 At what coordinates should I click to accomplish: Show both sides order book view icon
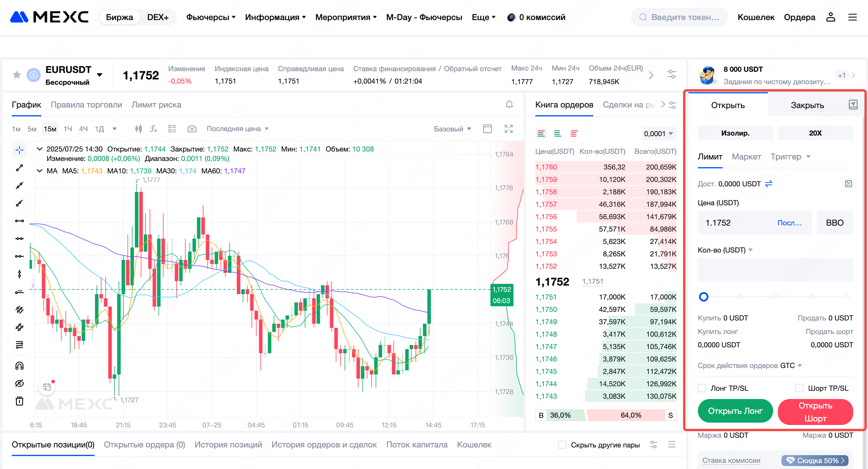tap(541, 133)
